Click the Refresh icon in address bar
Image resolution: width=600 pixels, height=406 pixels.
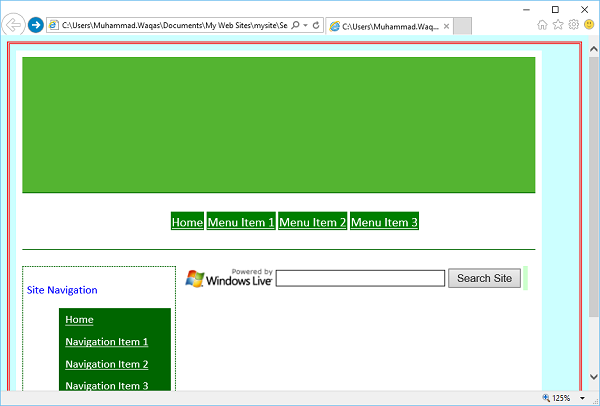coord(316,25)
